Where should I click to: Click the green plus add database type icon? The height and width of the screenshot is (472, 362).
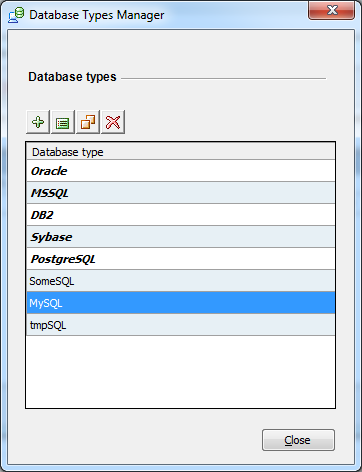pyautogui.click(x=38, y=122)
